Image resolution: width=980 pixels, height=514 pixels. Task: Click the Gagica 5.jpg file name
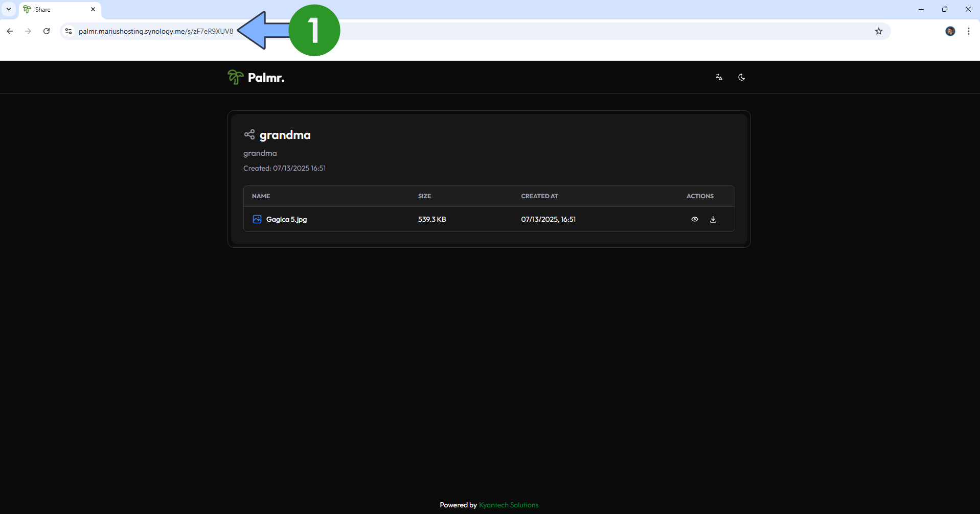click(x=286, y=219)
